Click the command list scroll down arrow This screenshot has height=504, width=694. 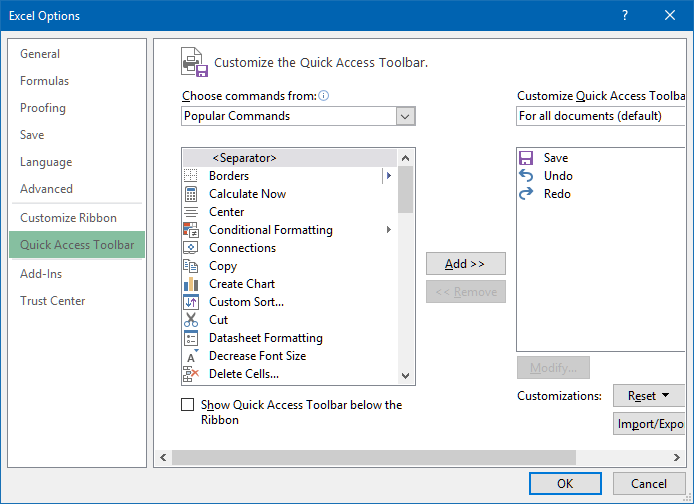pyautogui.click(x=405, y=376)
